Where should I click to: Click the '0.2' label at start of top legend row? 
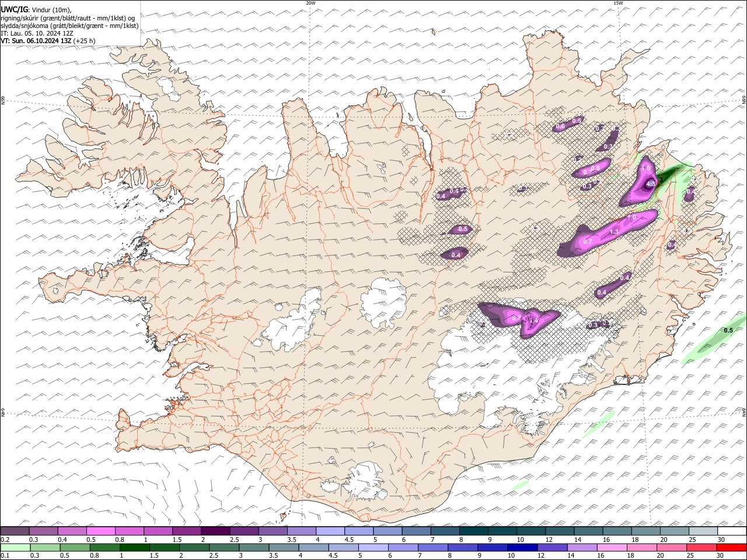[x=5, y=540]
